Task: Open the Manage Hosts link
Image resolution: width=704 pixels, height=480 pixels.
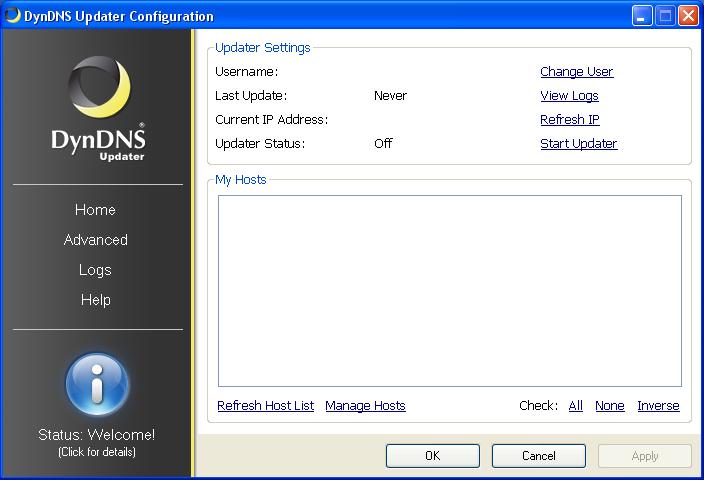Action: coord(365,405)
